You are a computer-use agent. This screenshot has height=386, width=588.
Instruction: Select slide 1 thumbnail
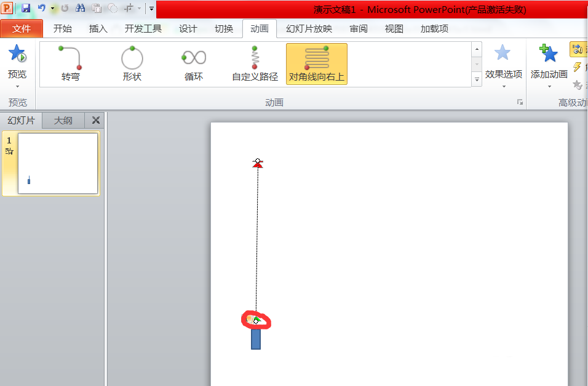click(58, 163)
